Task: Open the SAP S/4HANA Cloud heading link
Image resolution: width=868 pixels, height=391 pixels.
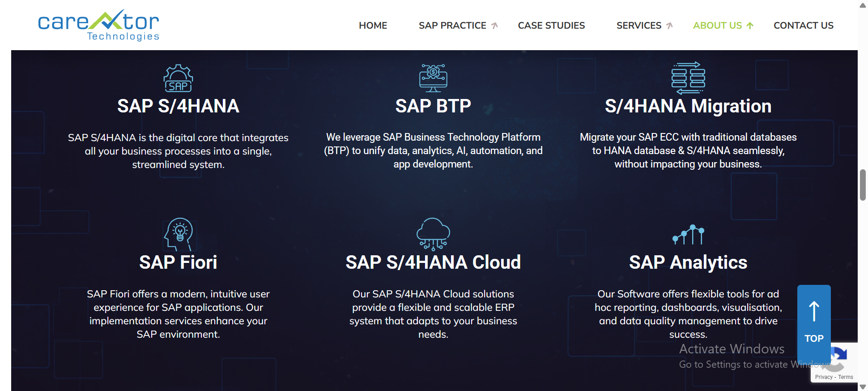Action: [x=433, y=262]
